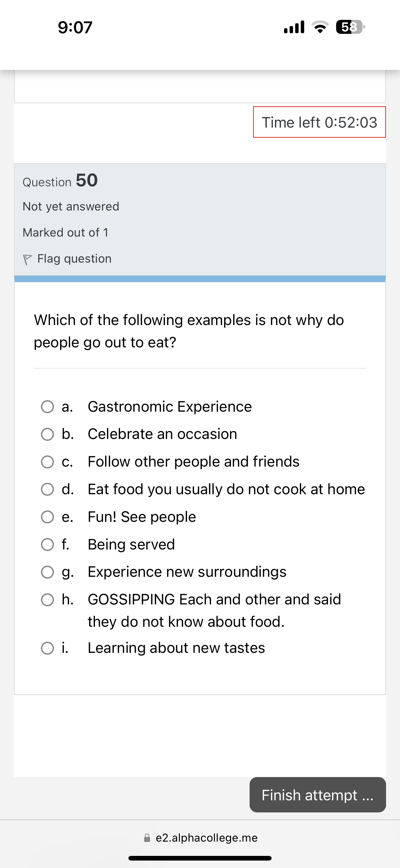
Task: Tap the cellular signal bars icon
Action: (294, 27)
